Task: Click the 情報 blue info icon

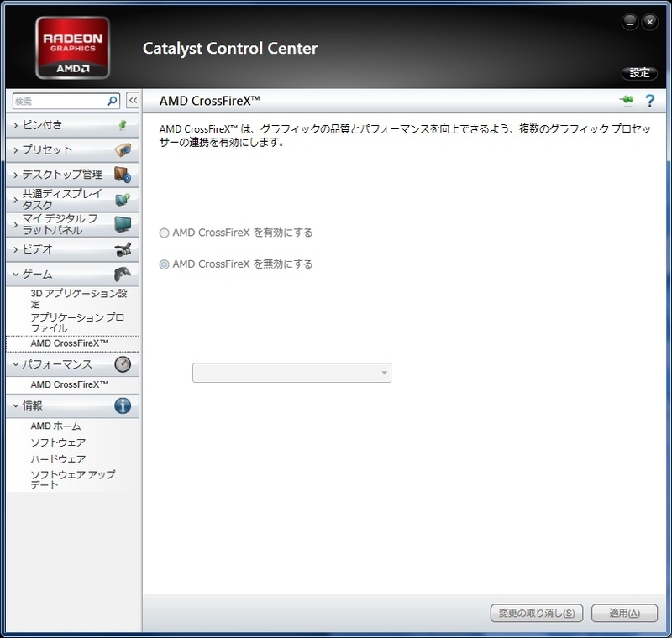Action: 123,405
